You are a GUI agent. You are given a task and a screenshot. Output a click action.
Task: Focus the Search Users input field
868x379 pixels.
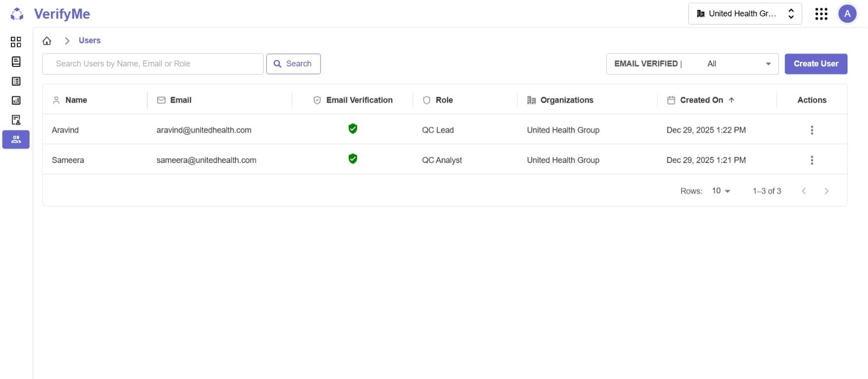coord(153,64)
